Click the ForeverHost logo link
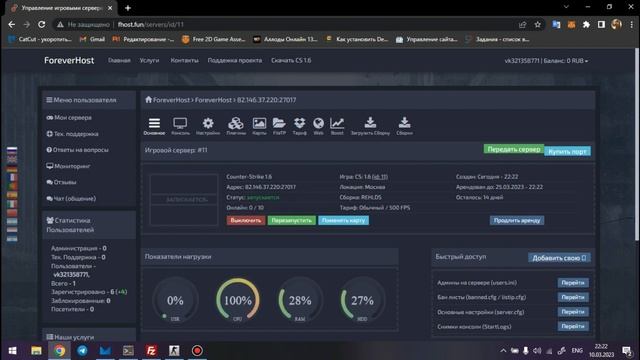 [69, 60]
